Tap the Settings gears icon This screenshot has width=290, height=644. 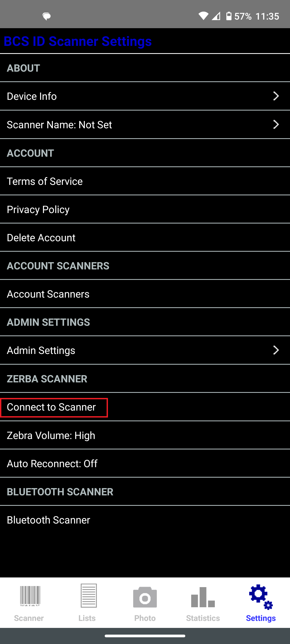click(x=261, y=597)
